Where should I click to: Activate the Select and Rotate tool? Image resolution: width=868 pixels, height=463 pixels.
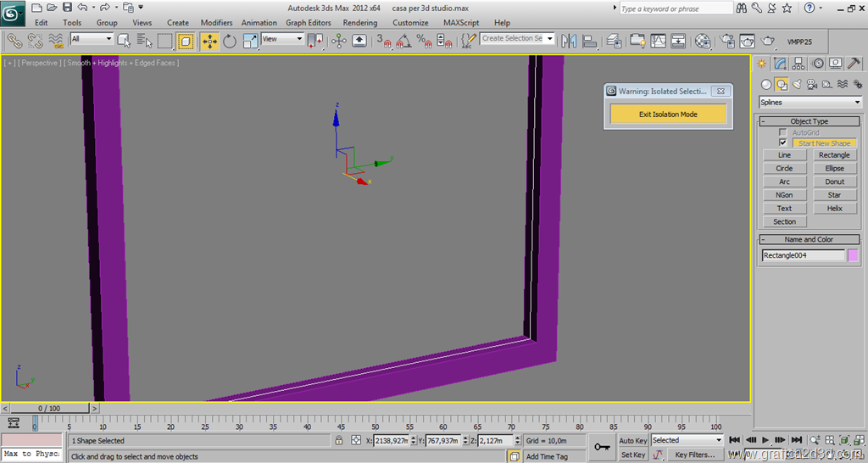tap(230, 41)
